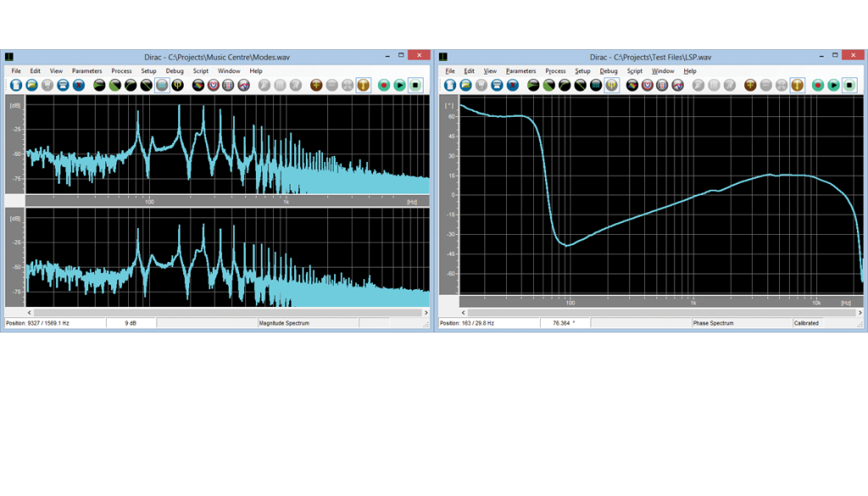Open a new file in Dirac
Image resolution: width=868 pixels, height=496 pixels.
point(17,85)
